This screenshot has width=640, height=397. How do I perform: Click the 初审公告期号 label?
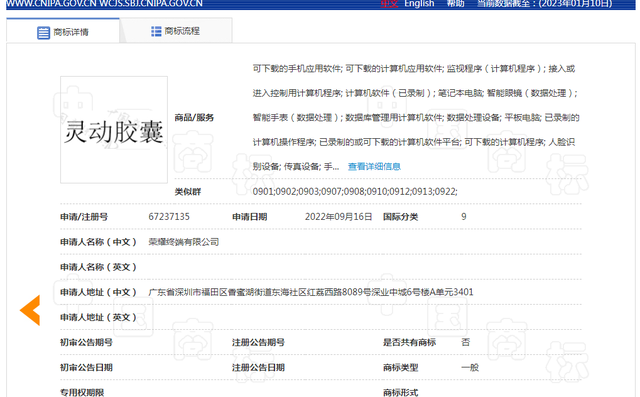coord(86,342)
